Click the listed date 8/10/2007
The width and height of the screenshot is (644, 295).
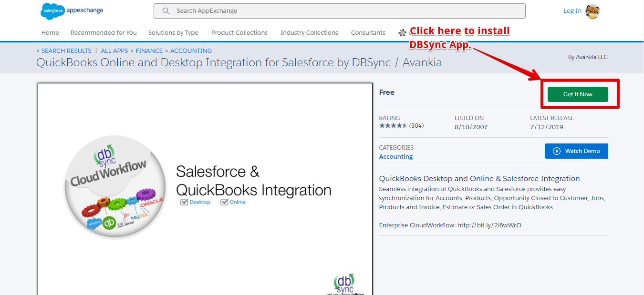click(471, 127)
